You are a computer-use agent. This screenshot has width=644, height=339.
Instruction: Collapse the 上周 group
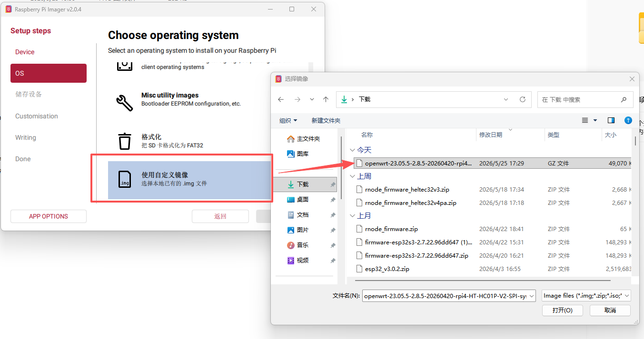(352, 176)
